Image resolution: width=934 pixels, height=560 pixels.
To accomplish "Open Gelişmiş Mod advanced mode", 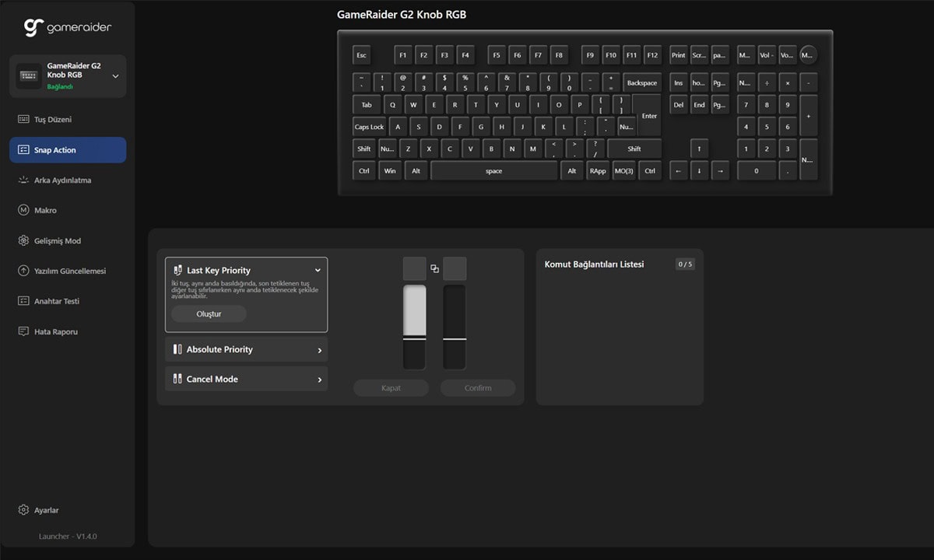I will (68, 241).
